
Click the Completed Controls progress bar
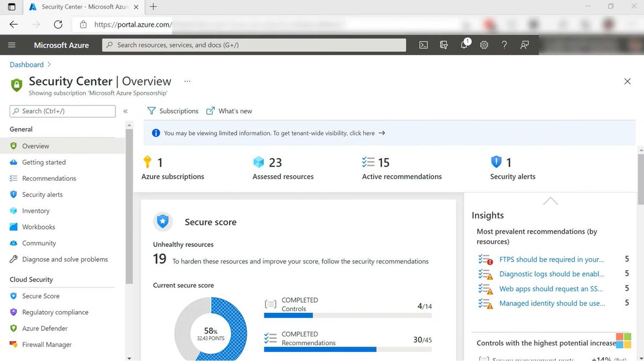pyautogui.click(x=348, y=315)
